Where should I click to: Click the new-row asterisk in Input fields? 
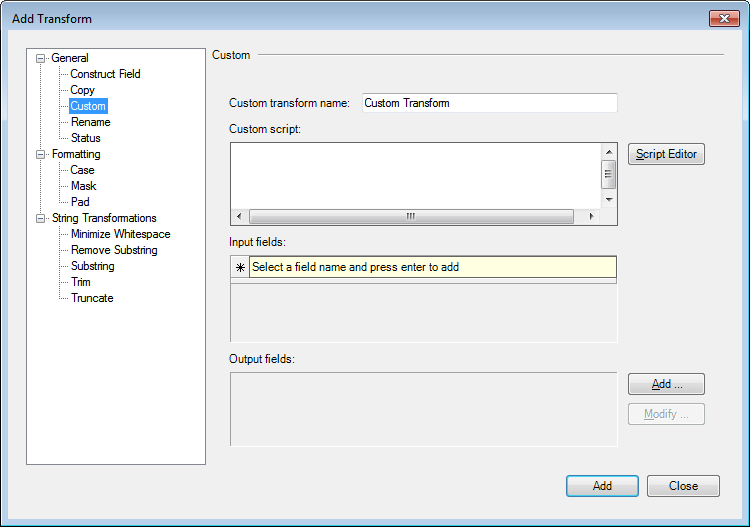click(x=240, y=267)
